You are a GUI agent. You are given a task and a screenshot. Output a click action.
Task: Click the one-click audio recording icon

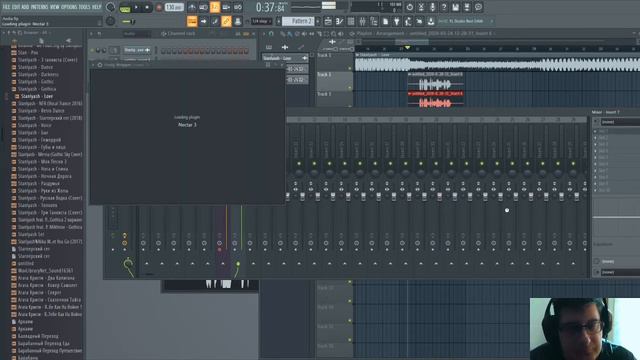(432, 7)
